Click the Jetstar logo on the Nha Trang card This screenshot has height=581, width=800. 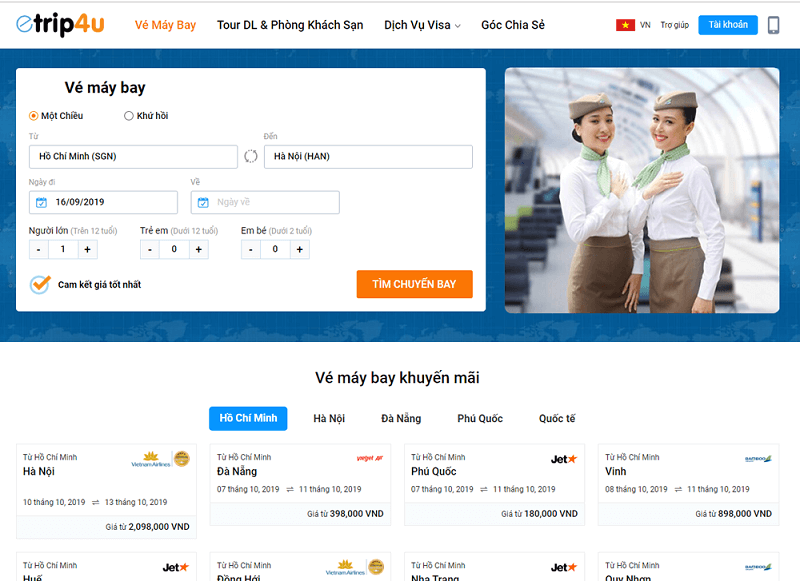(x=564, y=567)
